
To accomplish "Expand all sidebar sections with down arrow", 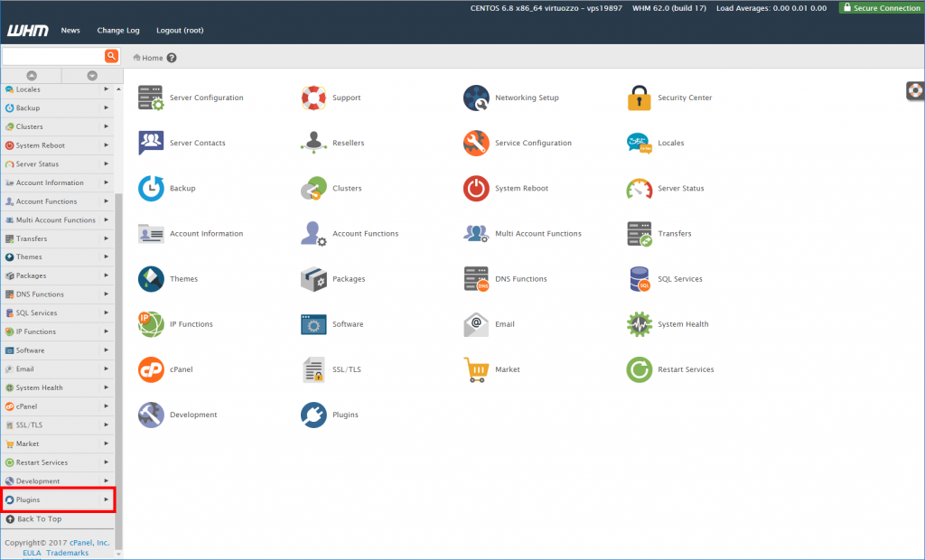I will [92, 76].
